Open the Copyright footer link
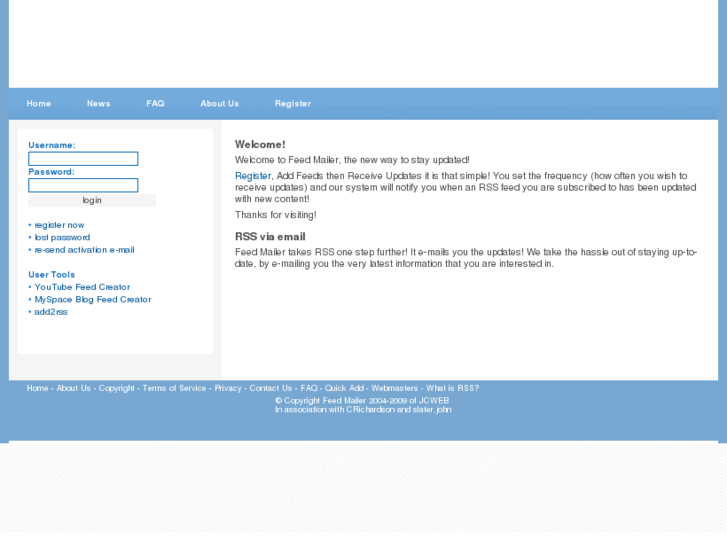727x545 pixels. (x=116, y=388)
